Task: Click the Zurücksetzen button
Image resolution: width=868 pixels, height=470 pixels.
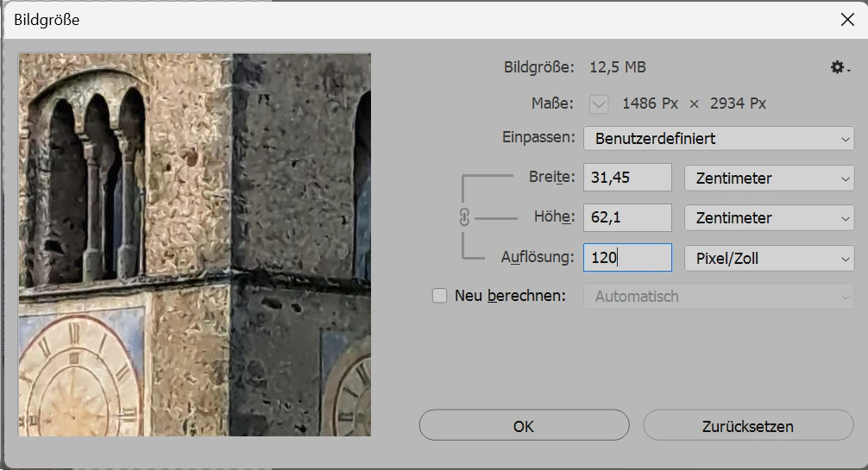Action: (748, 426)
